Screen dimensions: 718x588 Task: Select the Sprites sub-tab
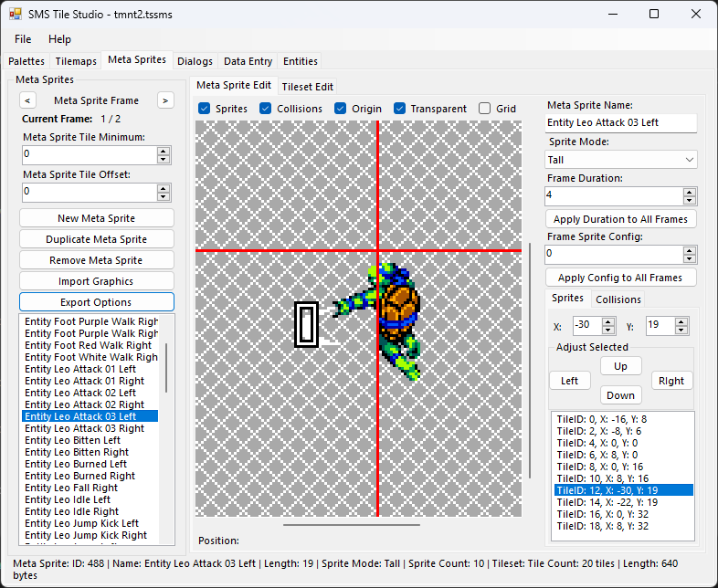(x=567, y=298)
